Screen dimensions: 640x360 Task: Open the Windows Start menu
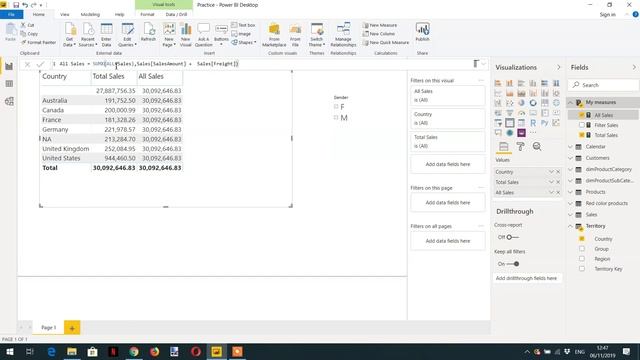click(x=10, y=351)
